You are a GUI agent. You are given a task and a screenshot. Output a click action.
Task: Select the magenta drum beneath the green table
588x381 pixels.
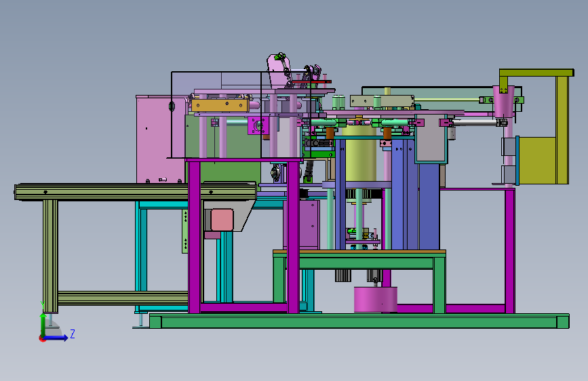[375, 300]
